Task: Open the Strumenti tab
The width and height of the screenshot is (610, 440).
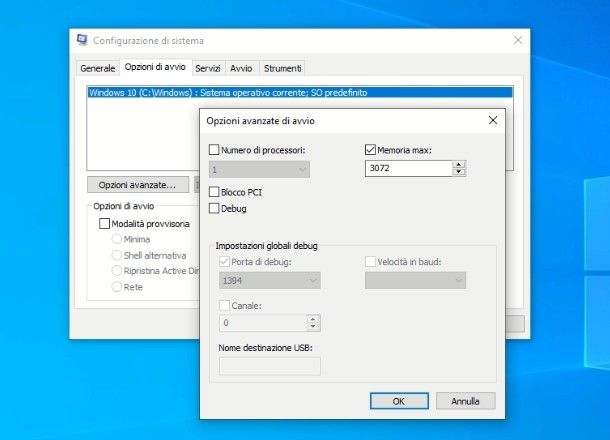Action: pos(282,68)
